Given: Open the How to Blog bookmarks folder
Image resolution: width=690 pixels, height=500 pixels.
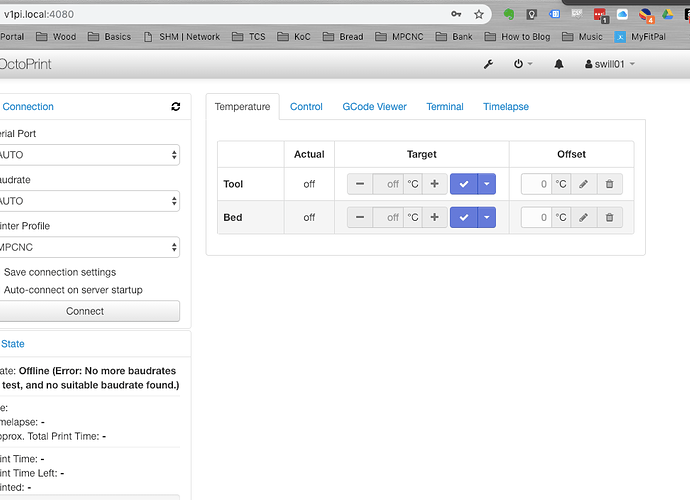Looking at the screenshot, I should click(517, 37).
